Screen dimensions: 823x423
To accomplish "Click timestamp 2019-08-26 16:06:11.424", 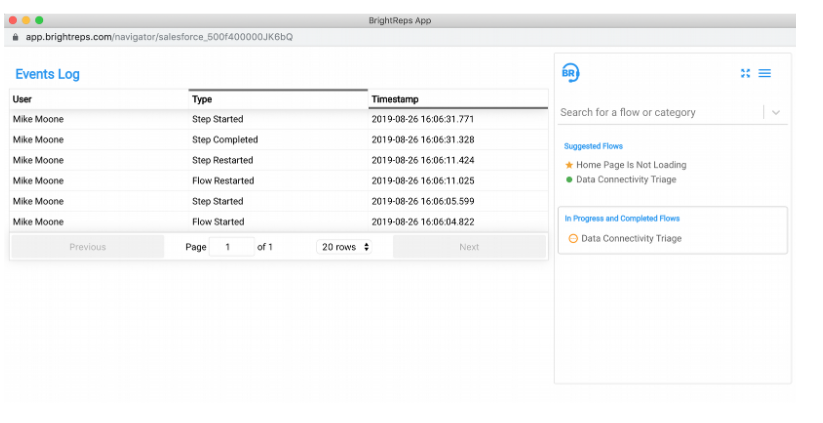I will point(423,160).
